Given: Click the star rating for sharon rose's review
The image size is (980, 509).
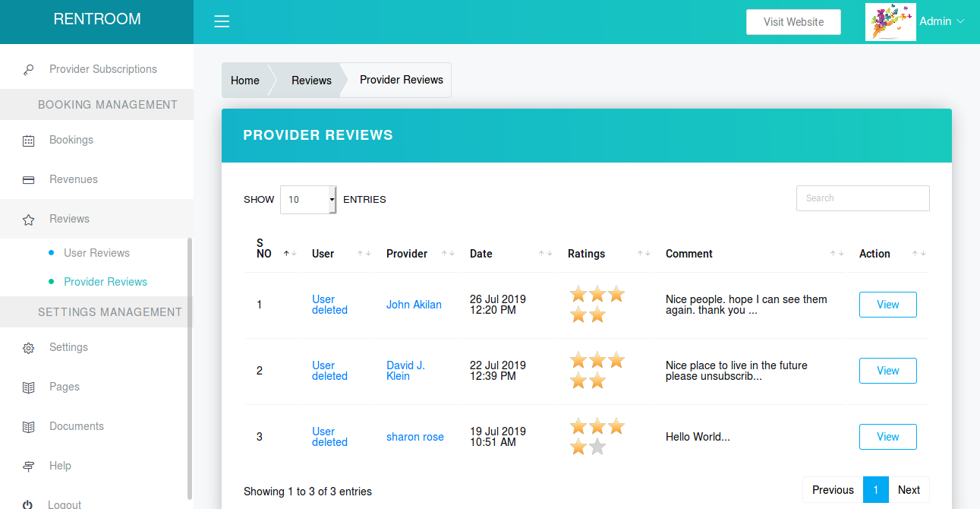Looking at the screenshot, I should click(x=597, y=436).
